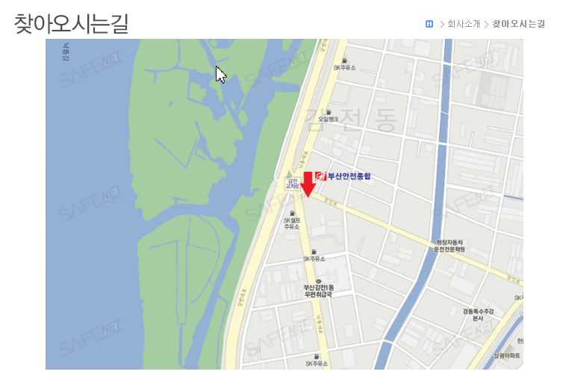Click the 부산안전종합 logo icon
The image size is (563, 392).
tap(320, 176)
